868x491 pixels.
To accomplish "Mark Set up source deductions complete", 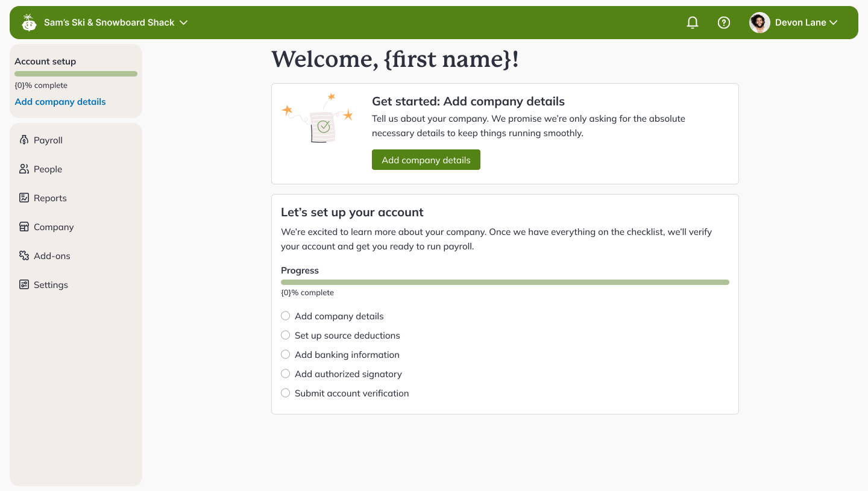I will (285, 335).
